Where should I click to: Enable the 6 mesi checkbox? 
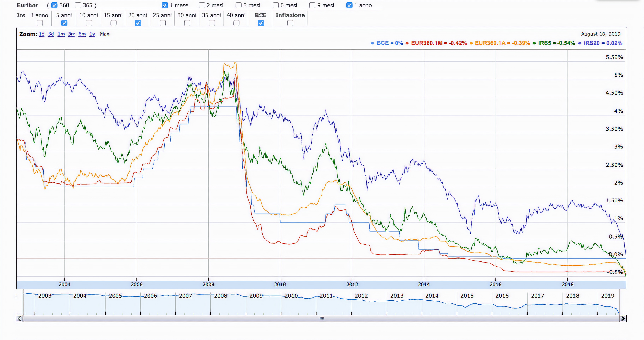click(275, 5)
